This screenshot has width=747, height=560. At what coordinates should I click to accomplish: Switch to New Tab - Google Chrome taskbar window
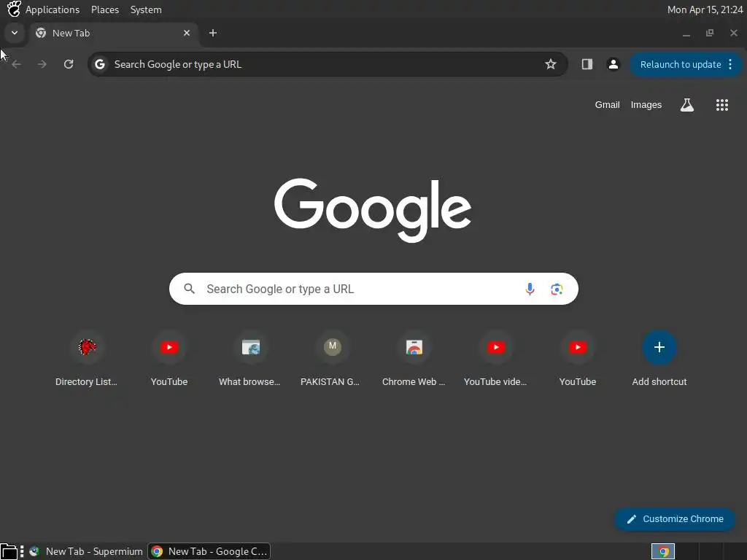tap(209, 551)
